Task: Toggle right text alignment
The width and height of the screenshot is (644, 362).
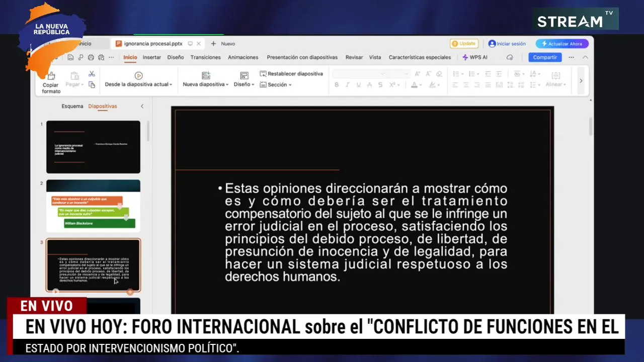Action: tap(477, 85)
